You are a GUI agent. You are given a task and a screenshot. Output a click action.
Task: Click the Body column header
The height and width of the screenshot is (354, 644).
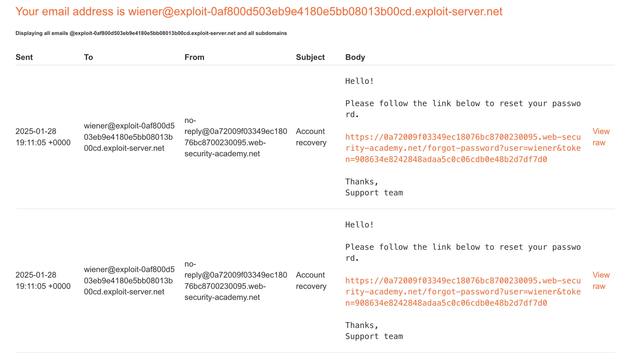[355, 57]
